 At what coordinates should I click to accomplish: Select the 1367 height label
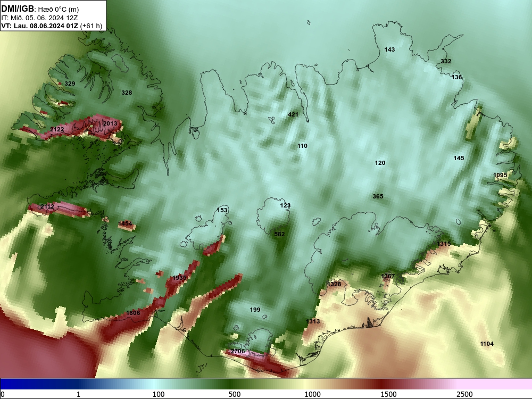(x=388, y=276)
